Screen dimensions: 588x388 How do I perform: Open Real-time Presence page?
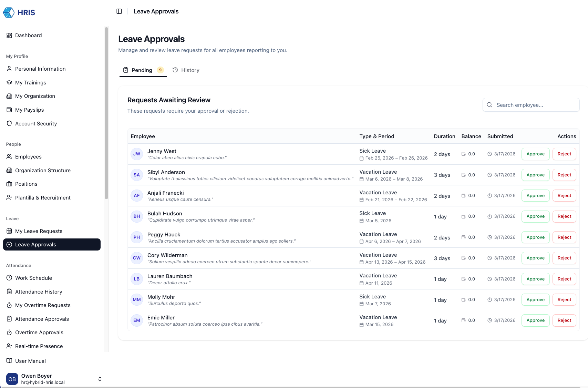39,346
